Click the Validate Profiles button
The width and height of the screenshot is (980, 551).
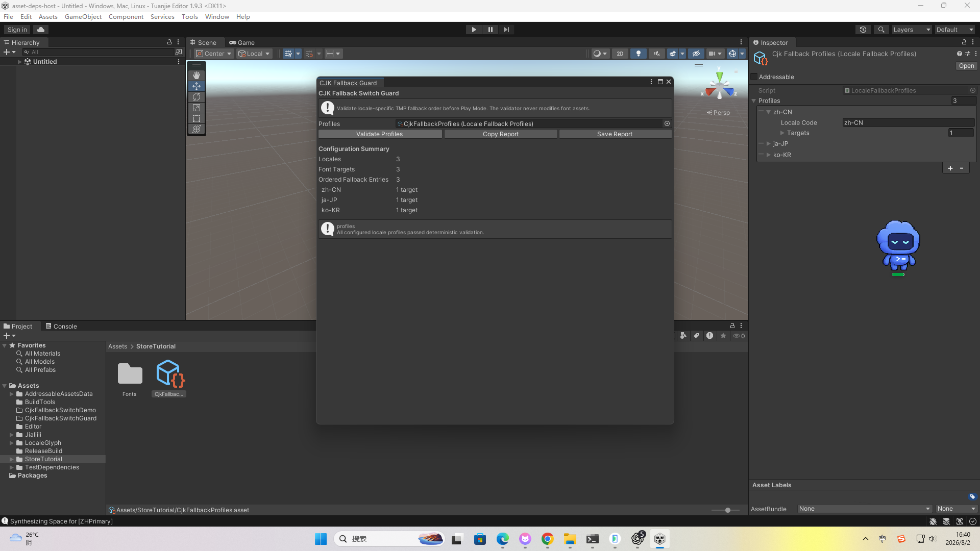[x=380, y=134]
